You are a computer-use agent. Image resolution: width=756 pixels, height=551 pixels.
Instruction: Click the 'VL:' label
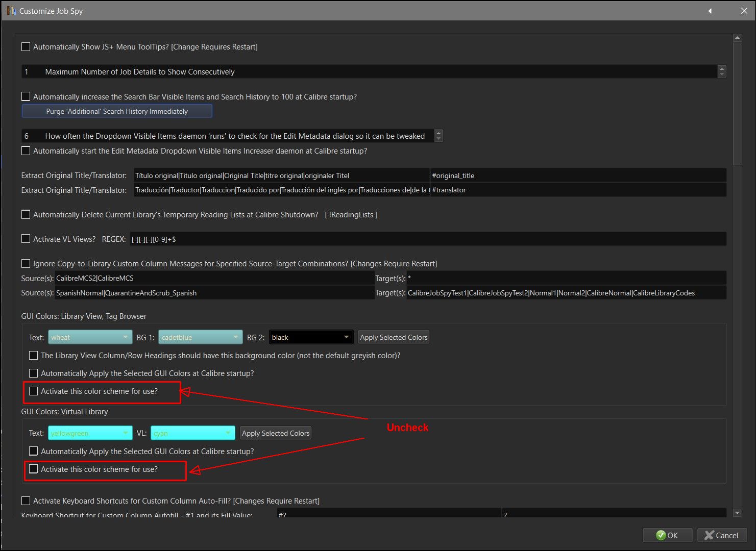click(x=141, y=433)
